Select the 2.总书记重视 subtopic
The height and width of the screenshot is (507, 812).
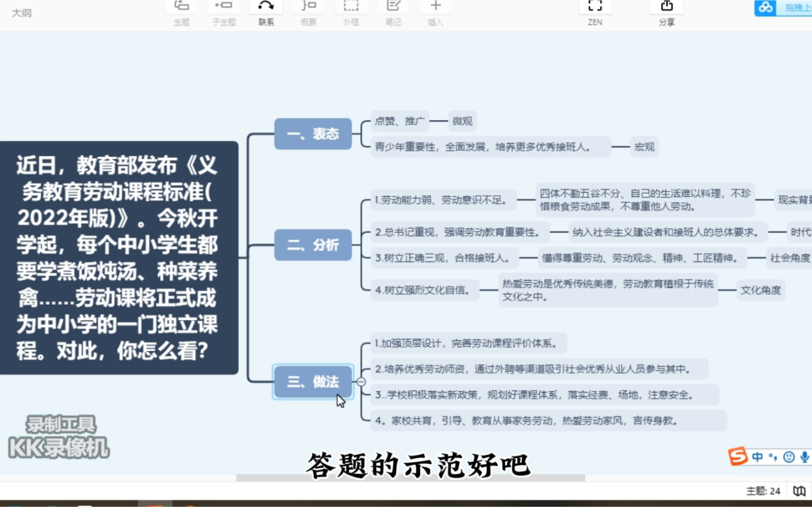click(460, 232)
